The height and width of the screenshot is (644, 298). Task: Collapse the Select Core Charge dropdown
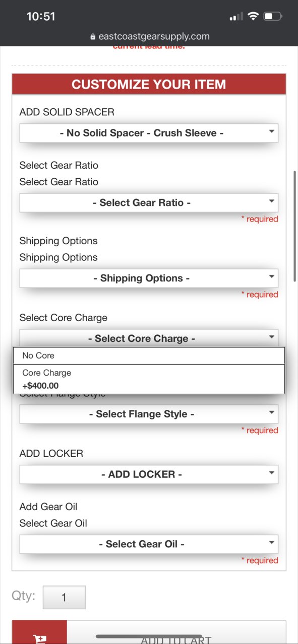149,338
